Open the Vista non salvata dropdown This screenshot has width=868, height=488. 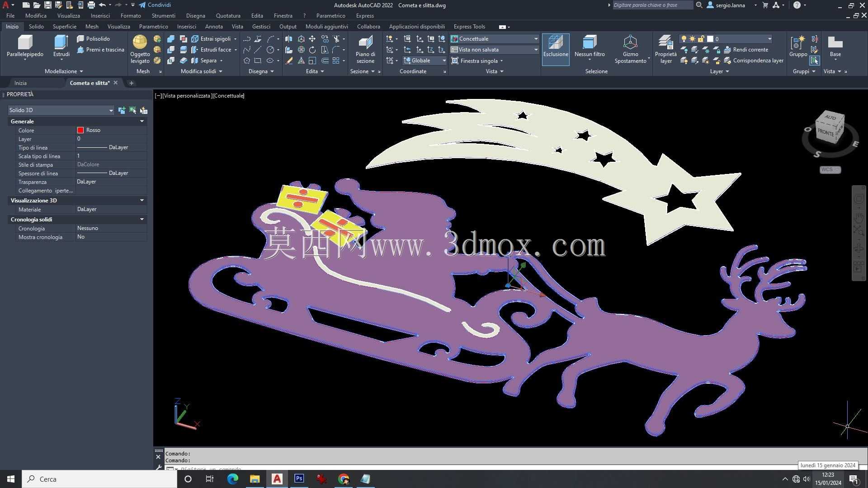(x=495, y=50)
